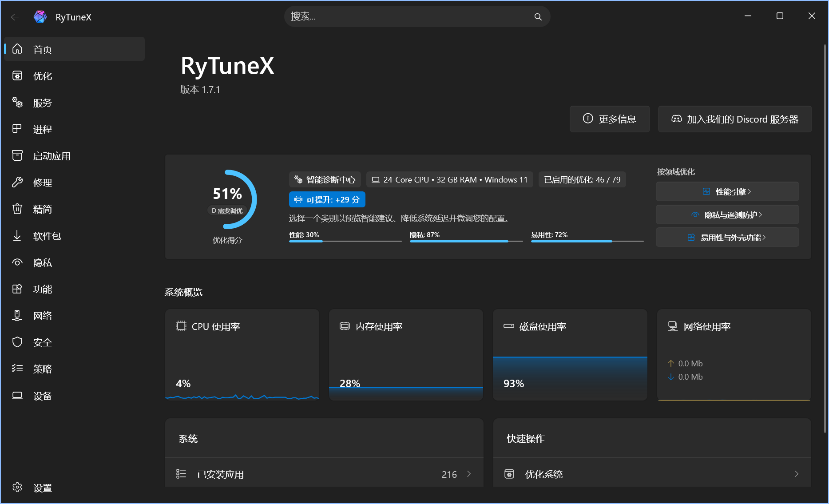The image size is (829, 504).
Task: Expand the 优化系统 row chevron
Action: pos(797,474)
